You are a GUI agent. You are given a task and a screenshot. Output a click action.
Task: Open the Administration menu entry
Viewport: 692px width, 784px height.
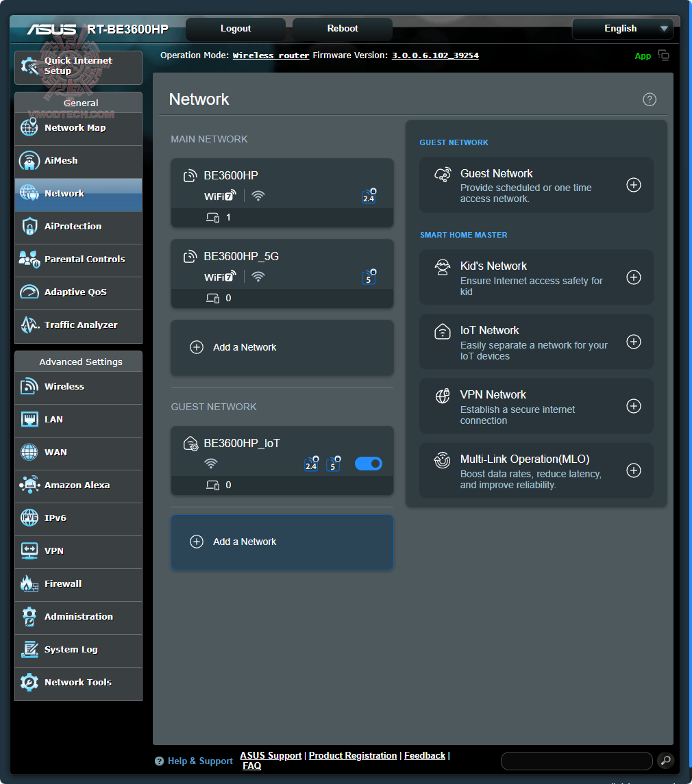[x=79, y=618]
